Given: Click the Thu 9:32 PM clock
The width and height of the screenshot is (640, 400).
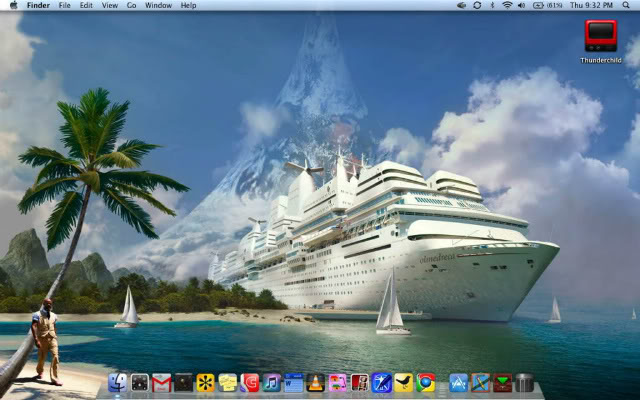Looking at the screenshot, I should (x=591, y=5).
